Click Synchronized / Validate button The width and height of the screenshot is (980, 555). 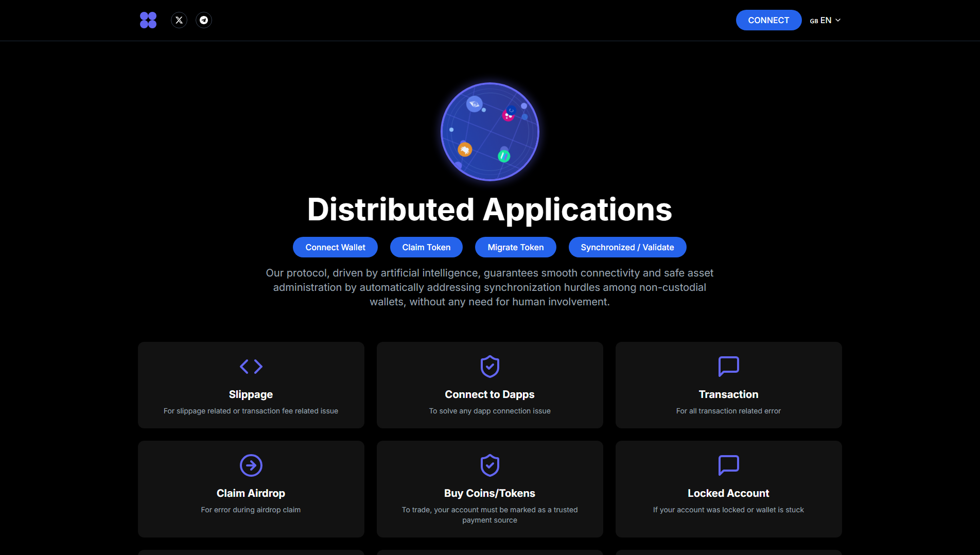(x=627, y=247)
